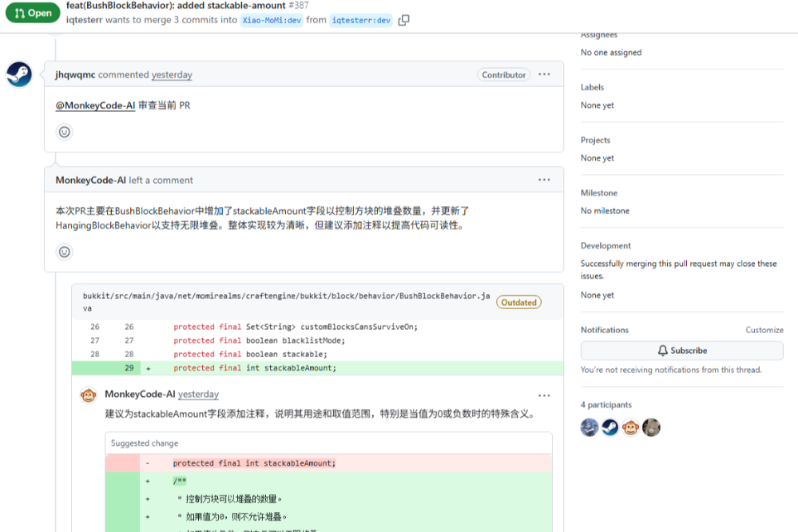Open options menu for jhqwqmc comment
Viewport: 798px width, 532px height.
544,75
